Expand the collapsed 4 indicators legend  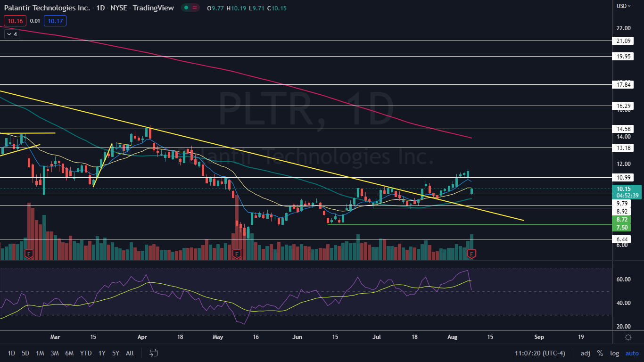[12, 34]
